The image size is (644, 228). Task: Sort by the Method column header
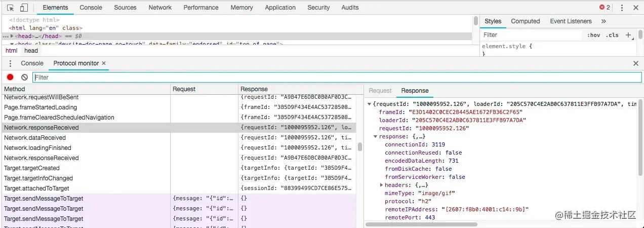(x=85, y=89)
